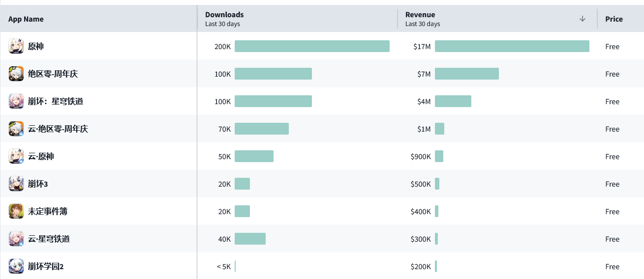Select the $1M revenue value
The width and height of the screenshot is (644, 279).
coord(424,129)
